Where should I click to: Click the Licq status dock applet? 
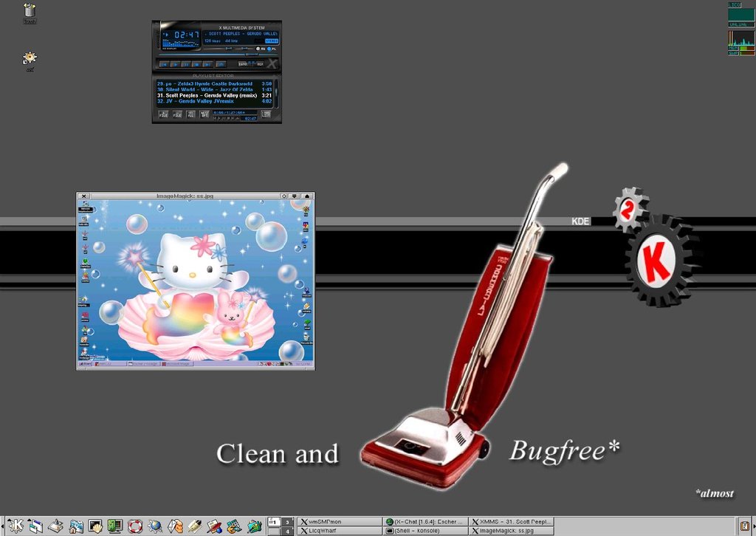click(x=741, y=15)
